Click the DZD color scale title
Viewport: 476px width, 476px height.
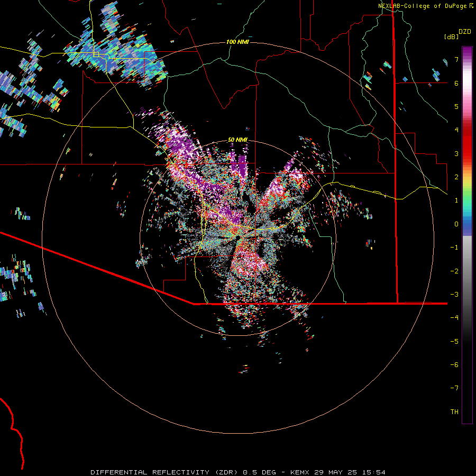point(465,32)
